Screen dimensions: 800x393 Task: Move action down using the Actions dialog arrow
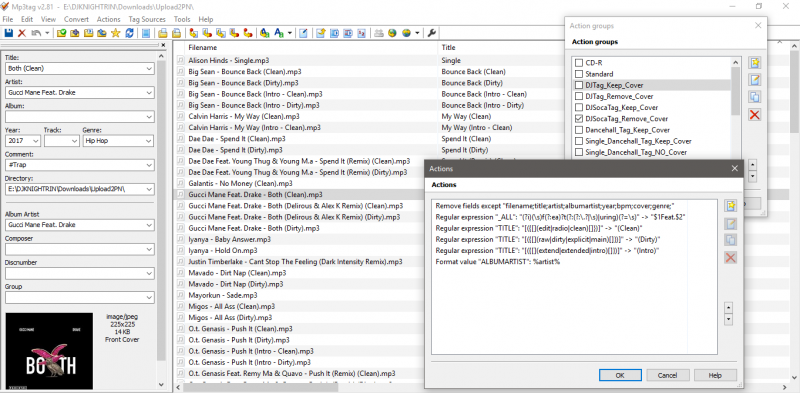(729, 320)
